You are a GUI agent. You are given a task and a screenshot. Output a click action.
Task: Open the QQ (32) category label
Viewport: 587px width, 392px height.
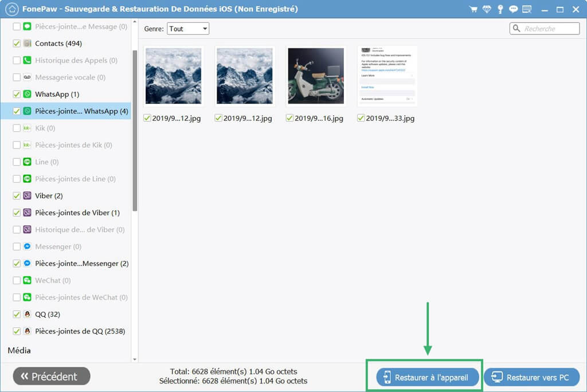(48, 314)
